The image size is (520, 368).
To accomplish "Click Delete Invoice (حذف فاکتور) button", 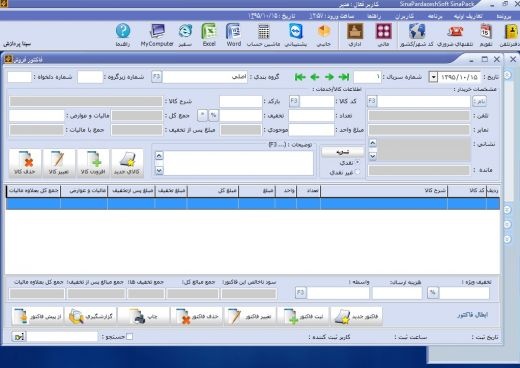I will pos(197,316).
